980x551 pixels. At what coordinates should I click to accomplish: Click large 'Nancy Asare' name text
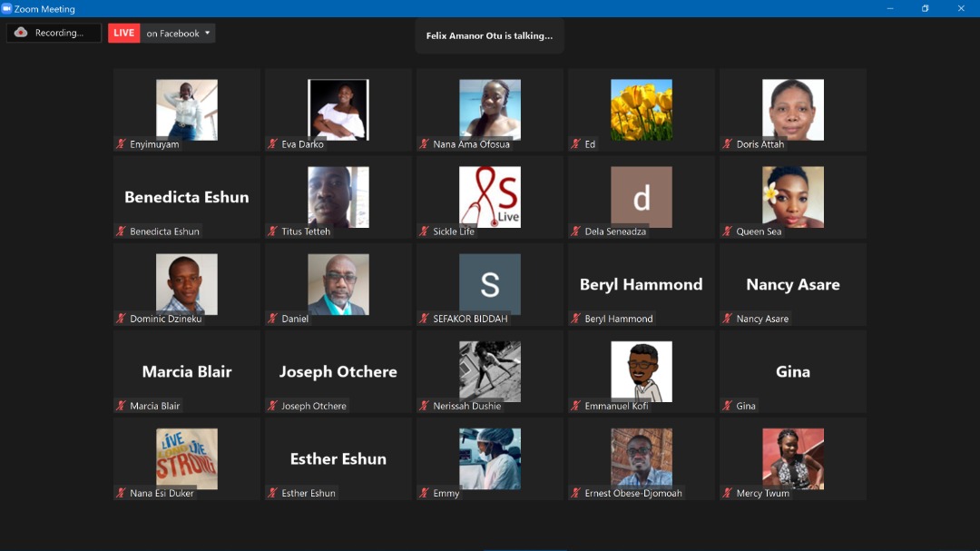[x=793, y=284]
